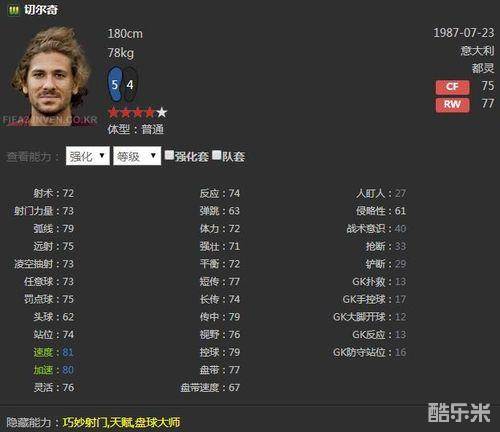Viewport: 500px width, 432px height.
Task: Click the highlighted 加速 stat label
Action: click(43, 370)
